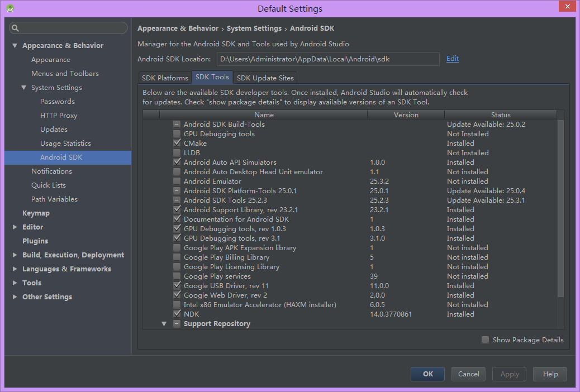Image resolution: width=580 pixels, height=392 pixels.
Task: Select 'Google Play Billing Library' row
Action: (x=350, y=257)
